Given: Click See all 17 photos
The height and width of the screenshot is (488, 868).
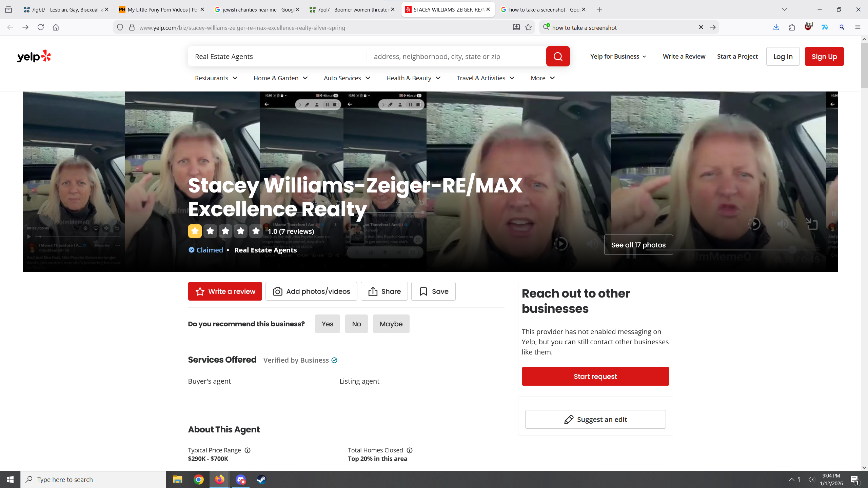Looking at the screenshot, I should (638, 245).
